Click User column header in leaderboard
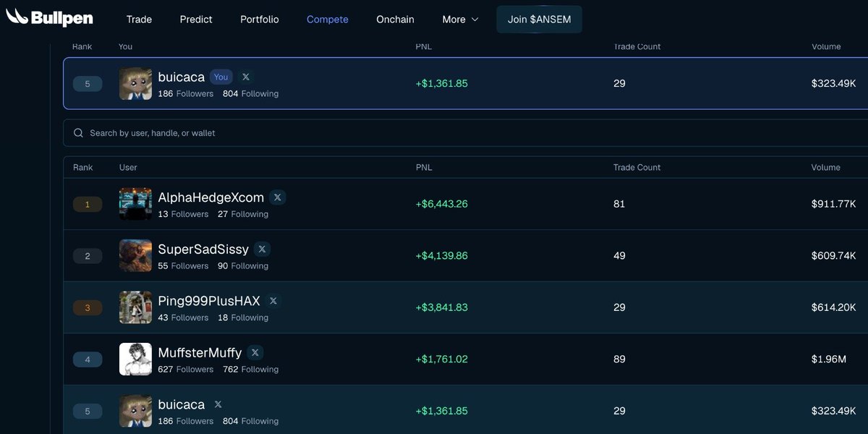This screenshot has height=434, width=868. tap(128, 167)
